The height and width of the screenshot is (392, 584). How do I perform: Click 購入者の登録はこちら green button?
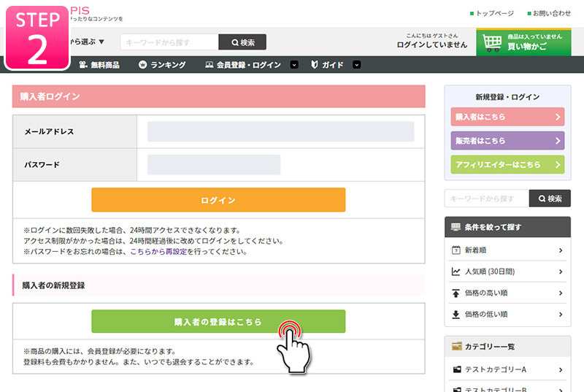tap(218, 321)
